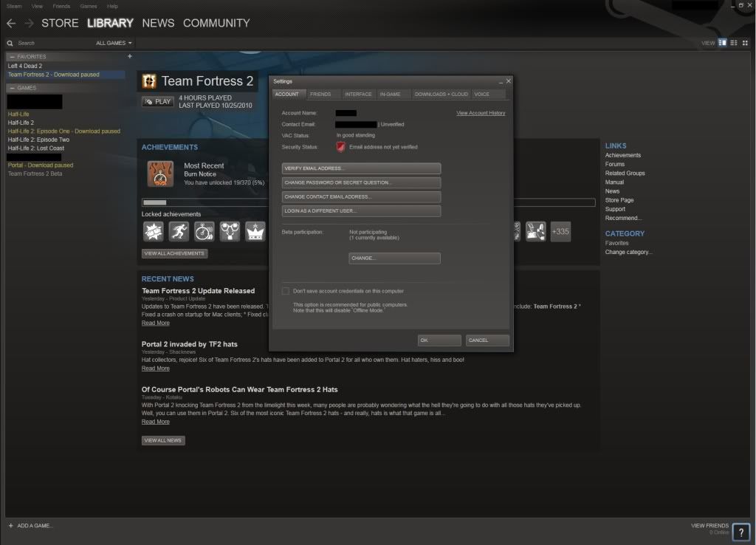Play Team Fortress 2

158,102
